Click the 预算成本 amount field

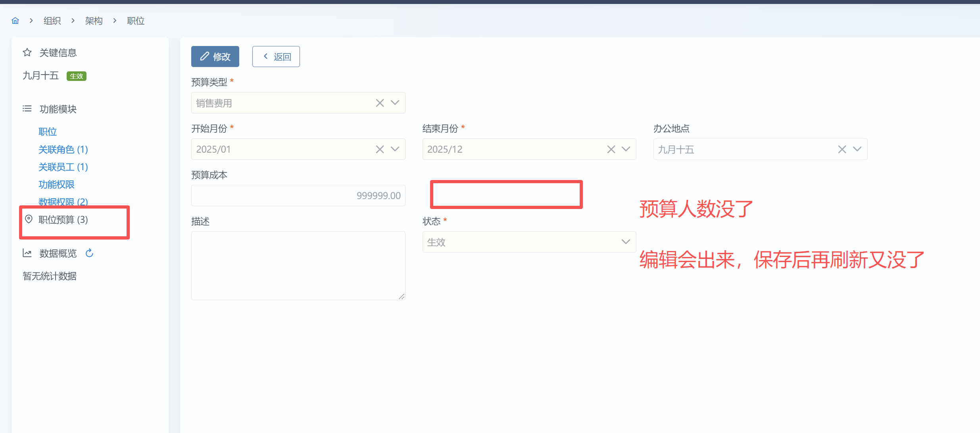coord(298,195)
